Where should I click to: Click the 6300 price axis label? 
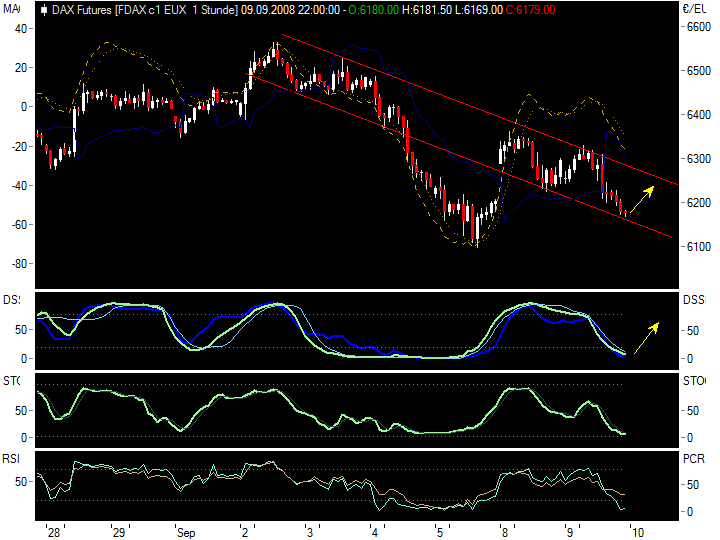698,158
